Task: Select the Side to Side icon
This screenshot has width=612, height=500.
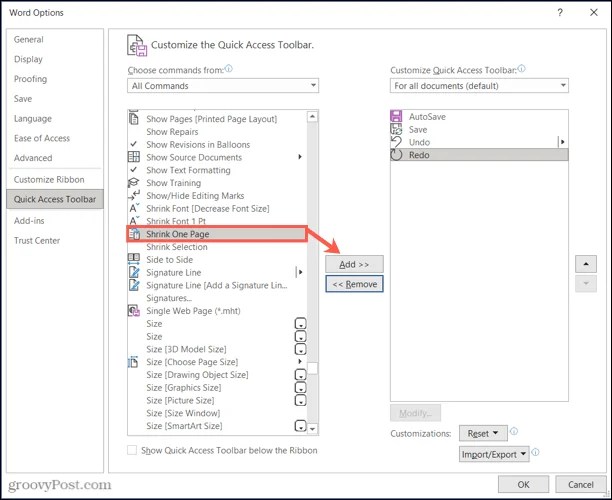Action: [133, 259]
